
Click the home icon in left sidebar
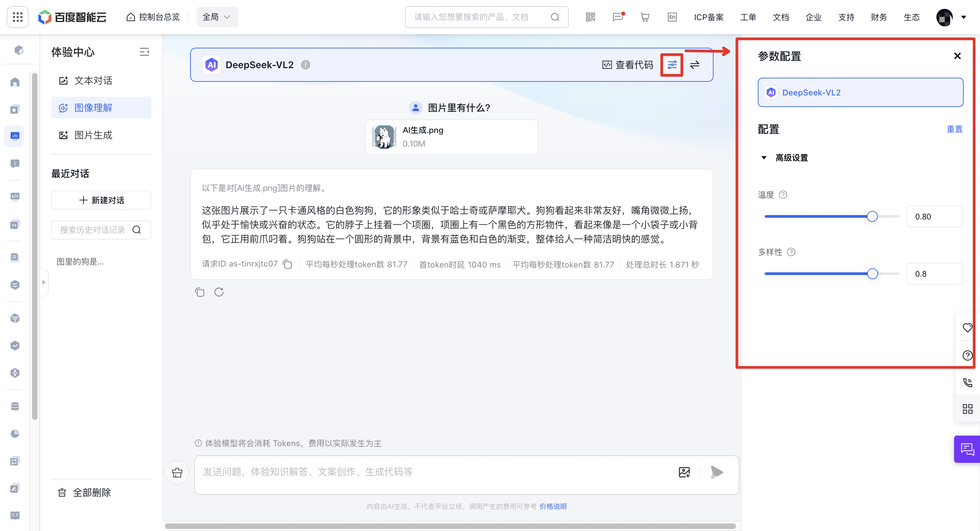(15, 82)
